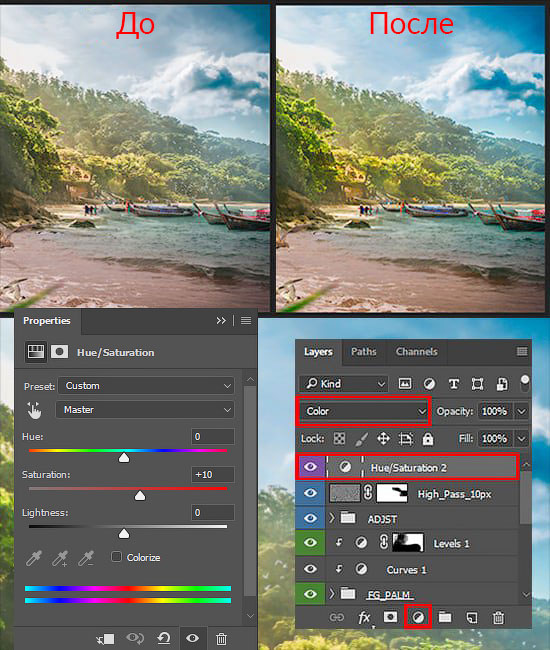The height and width of the screenshot is (650, 550).
Task: Switch to the Paths tab
Action: [x=363, y=352]
